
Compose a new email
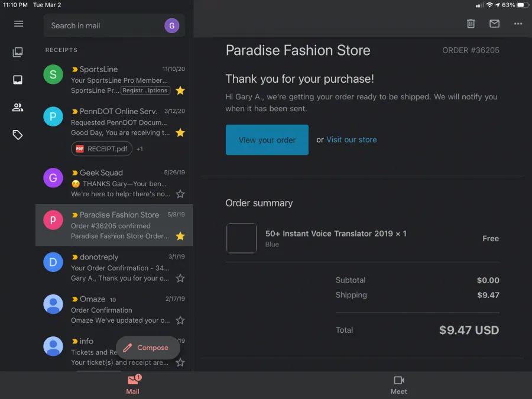coord(148,348)
